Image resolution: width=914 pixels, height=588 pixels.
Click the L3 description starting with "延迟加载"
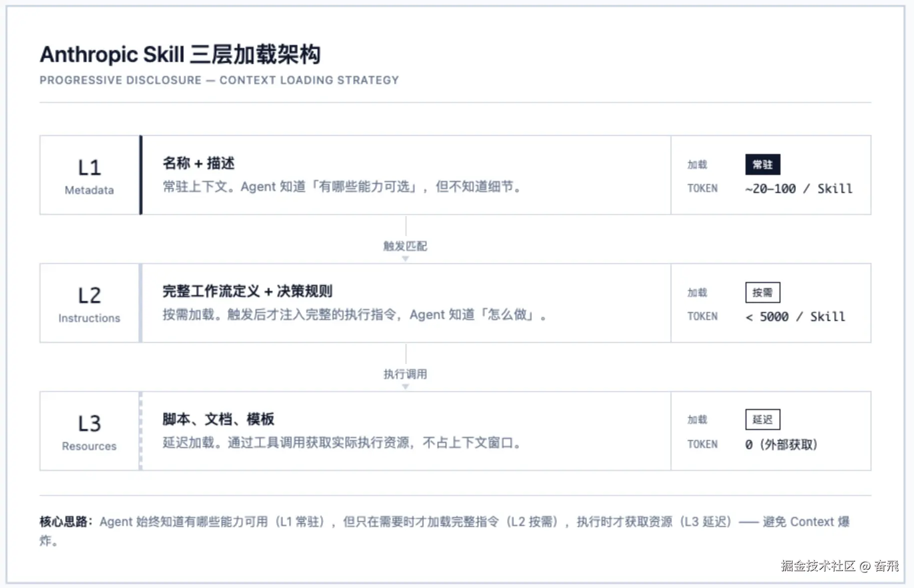[x=342, y=443]
